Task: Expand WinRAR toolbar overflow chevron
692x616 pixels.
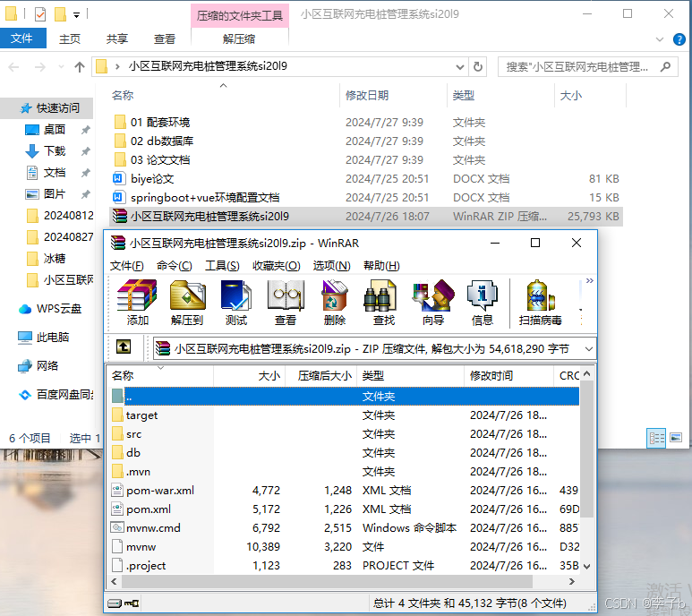Action: 590,281
